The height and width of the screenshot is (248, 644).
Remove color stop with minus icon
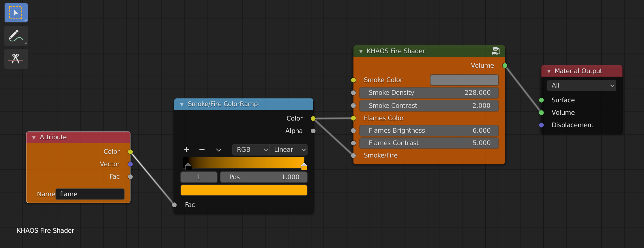[x=202, y=149]
